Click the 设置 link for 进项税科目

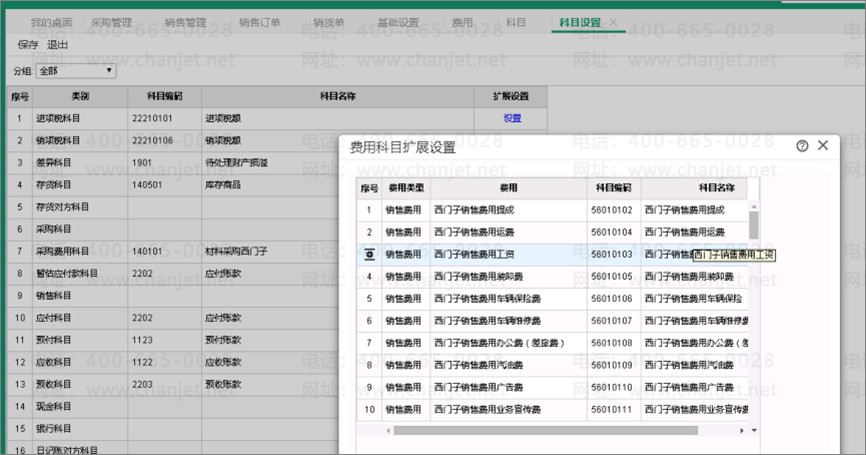pyautogui.click(x=512, y=118)
